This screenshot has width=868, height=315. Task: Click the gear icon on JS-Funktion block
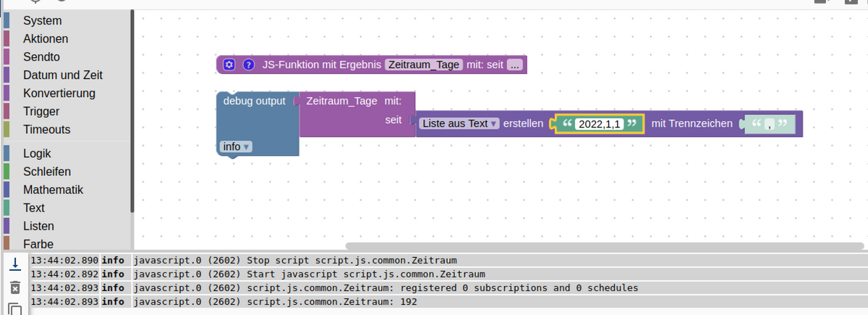[229, 64]
